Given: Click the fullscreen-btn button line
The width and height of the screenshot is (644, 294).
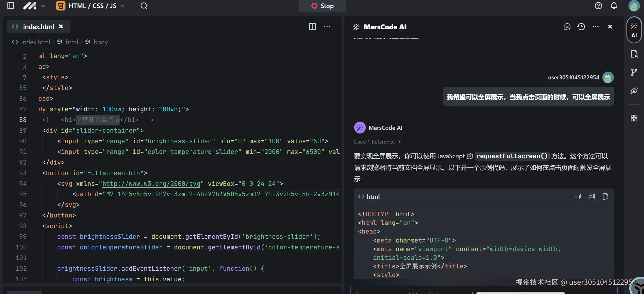Looking at the screenshot, I should (95, 173).
